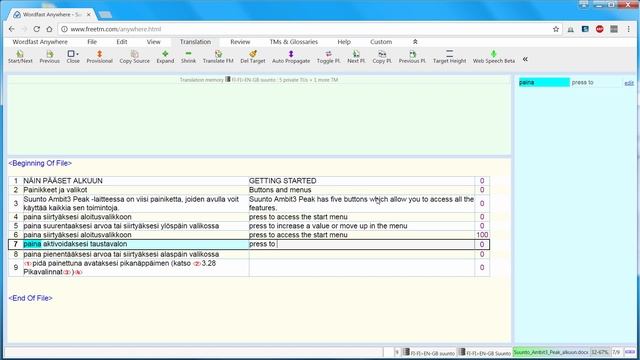Click target 'Buttons and menus'
The height and width of the screenshot is (360, 640).
280,190
